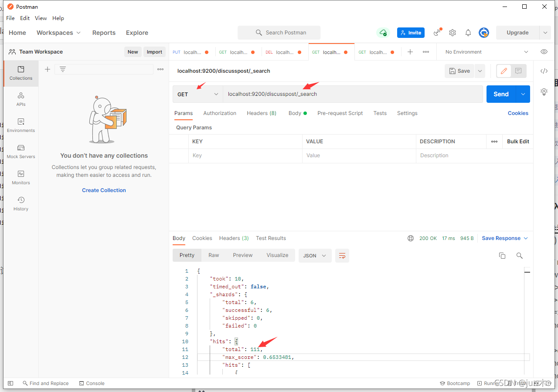Open the Collections sidebar panel
This screenshot has height=392, width=558.
tap(21, 73)
